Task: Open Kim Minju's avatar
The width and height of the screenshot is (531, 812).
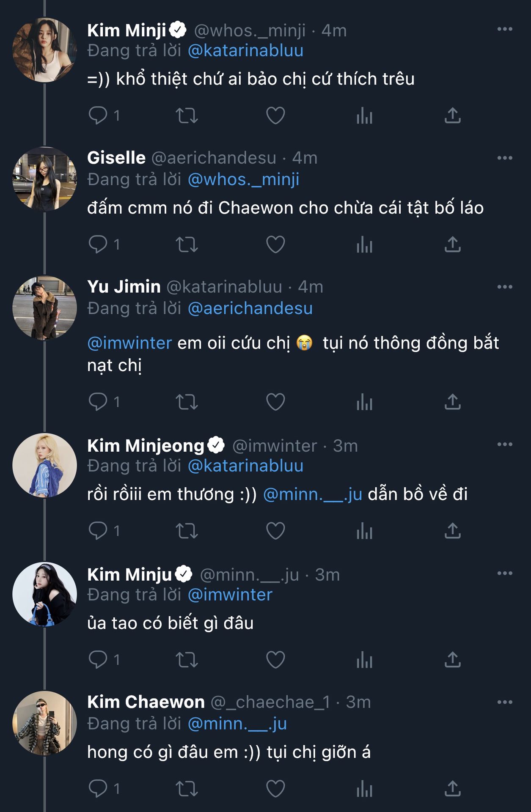Action: (x=45, y=594)
